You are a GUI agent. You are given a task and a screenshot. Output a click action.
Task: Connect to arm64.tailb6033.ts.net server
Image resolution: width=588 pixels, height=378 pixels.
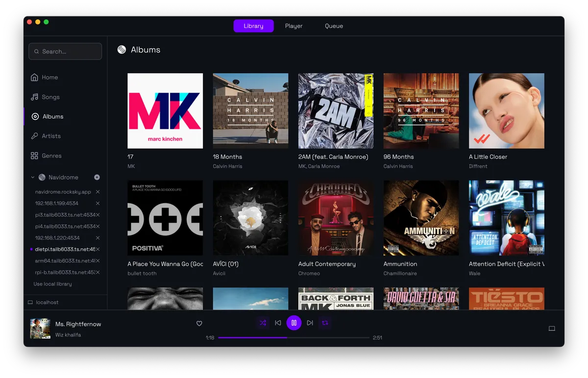pyautogui.click(x=65, y=261)
